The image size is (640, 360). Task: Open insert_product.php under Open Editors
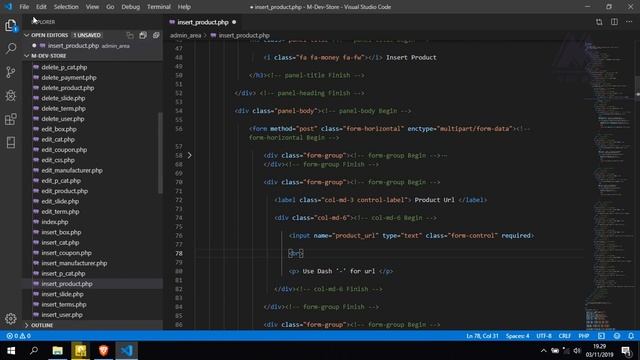click(x=93, y=46)
